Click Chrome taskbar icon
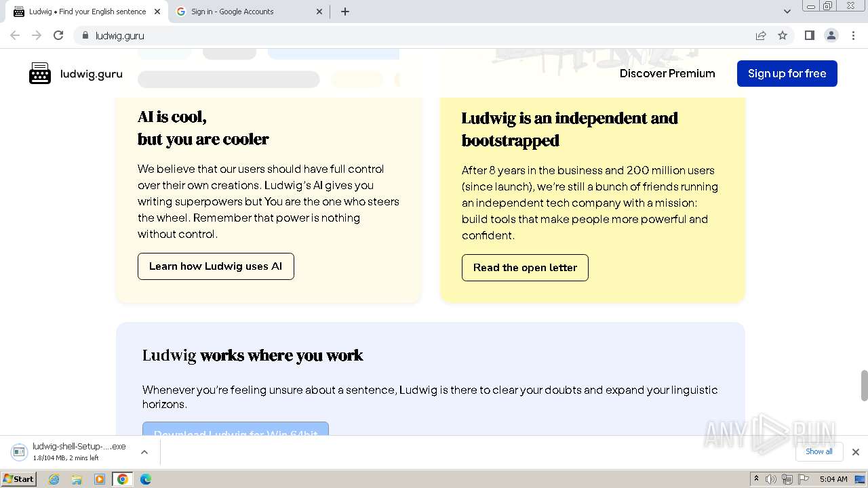Viewport: 868px width, 488px height. [x=123, y=479]
